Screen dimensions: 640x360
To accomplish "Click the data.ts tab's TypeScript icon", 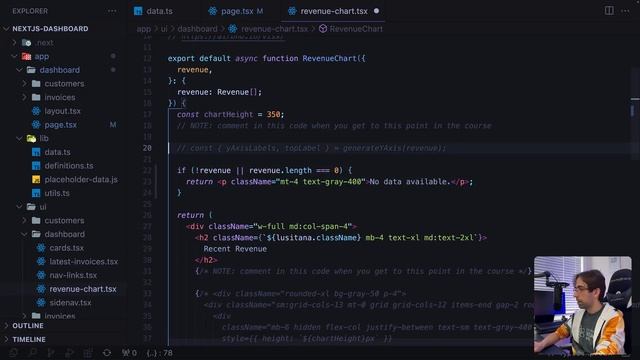I will (x=138, y=11).
